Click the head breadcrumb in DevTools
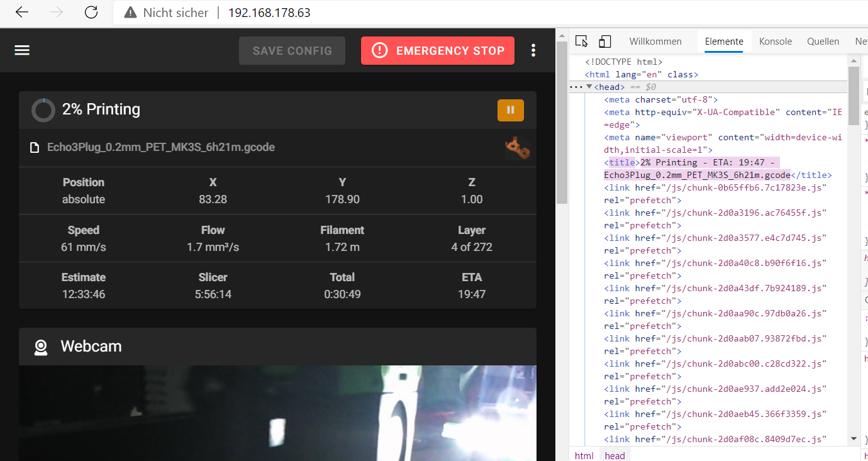868x461 pixels. (x=615, y=456)
